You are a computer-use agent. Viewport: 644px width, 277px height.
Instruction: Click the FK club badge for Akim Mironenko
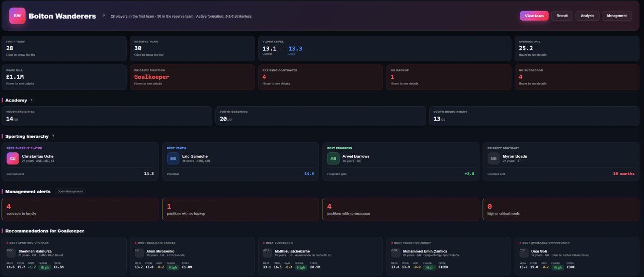(x=139, y=252)
